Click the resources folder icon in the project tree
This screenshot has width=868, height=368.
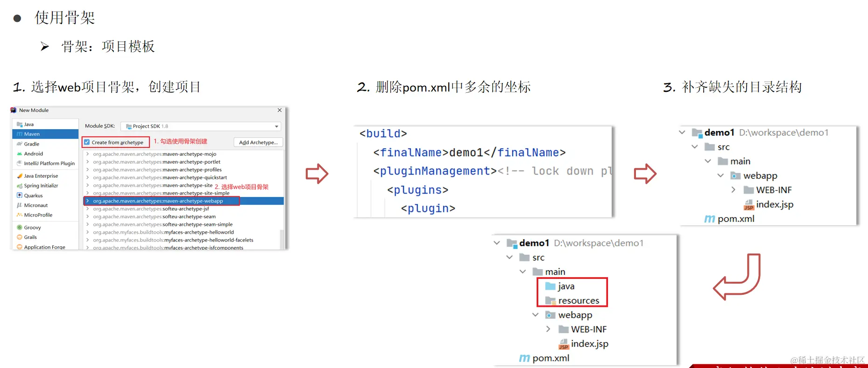550,301
